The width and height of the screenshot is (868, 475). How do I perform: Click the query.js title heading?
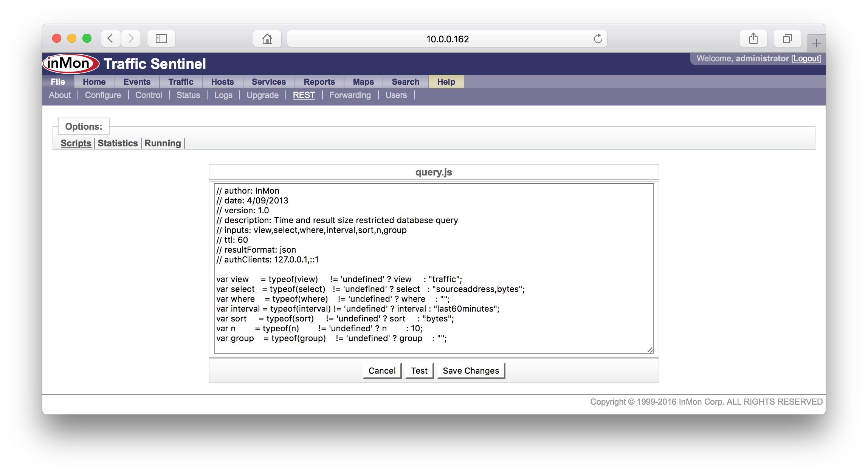pyautogui.click(x=434, y=172)
